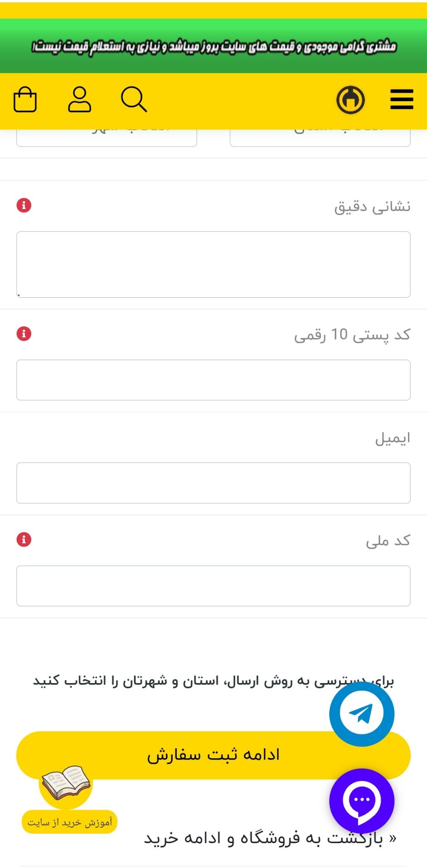Screen dimensions: 427x868
Task: Click the 10-digit postal code field
Action: pyautogui.click(x=213, y=380)
